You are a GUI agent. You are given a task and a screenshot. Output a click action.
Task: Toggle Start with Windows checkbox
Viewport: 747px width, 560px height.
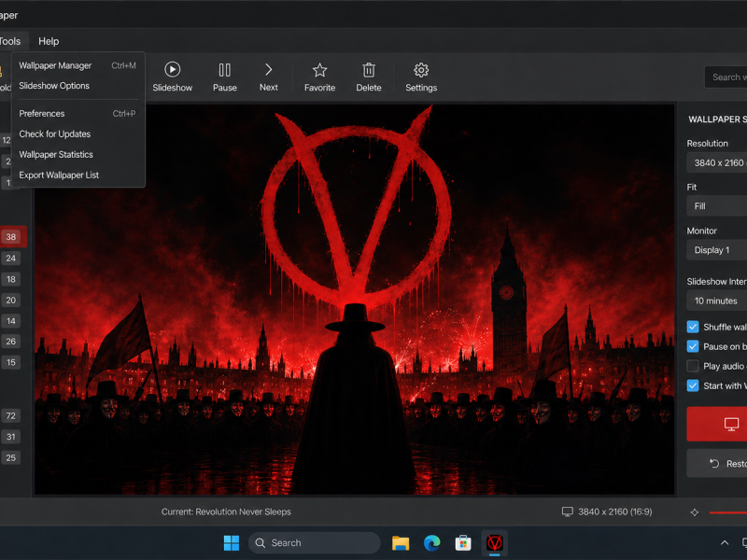[x=693, y=385]
